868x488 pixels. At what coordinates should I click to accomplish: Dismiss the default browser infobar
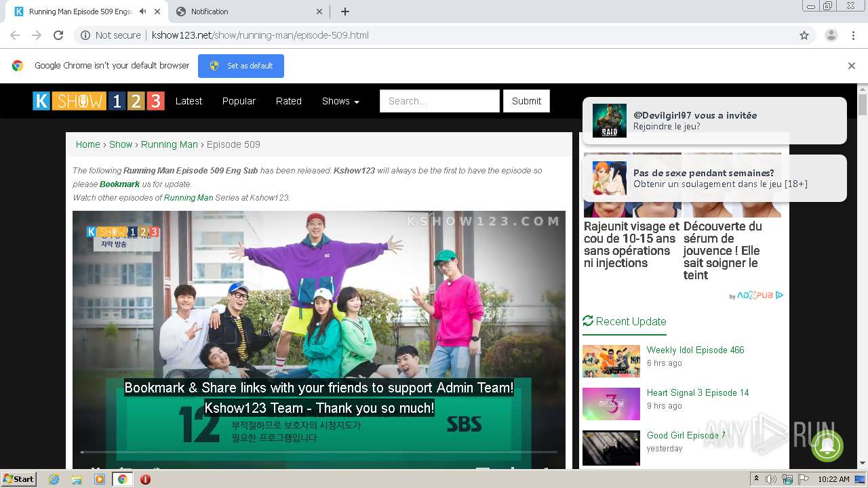point(851,66)
